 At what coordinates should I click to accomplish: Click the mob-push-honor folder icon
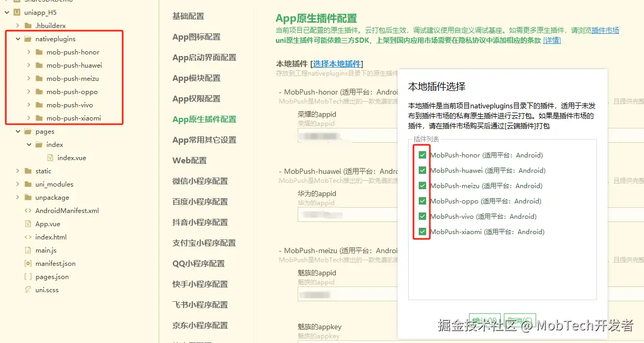point(39,52)
